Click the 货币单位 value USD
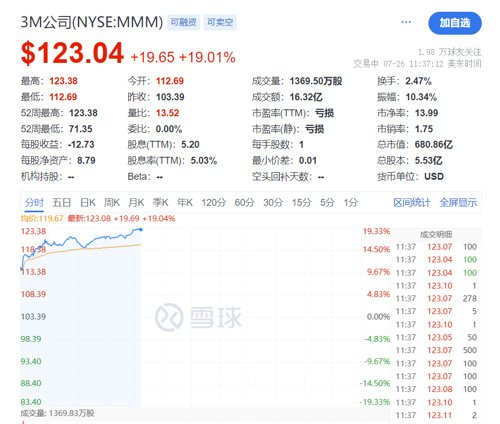 pyautogui.click(x=434, y=176)
